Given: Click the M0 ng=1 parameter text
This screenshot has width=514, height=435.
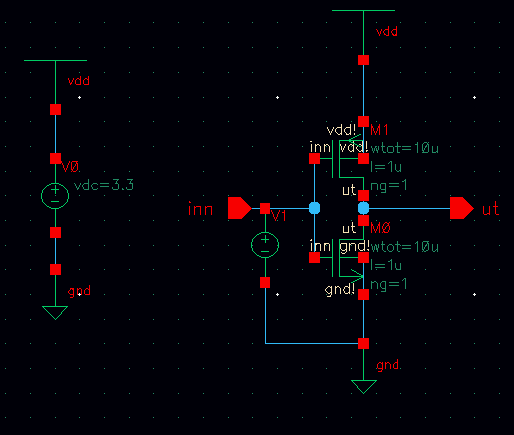Looking at the screenshot, I should (x=389, y=284).
